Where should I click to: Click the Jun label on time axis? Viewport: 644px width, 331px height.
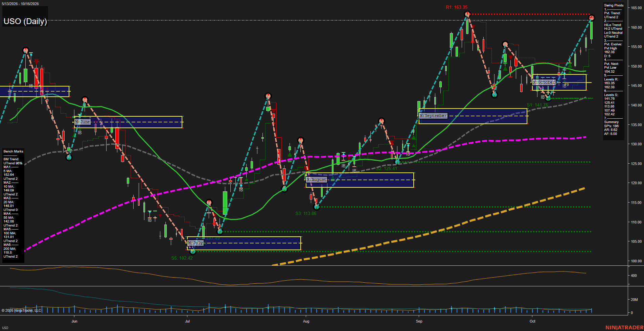(x=74, y=321)
